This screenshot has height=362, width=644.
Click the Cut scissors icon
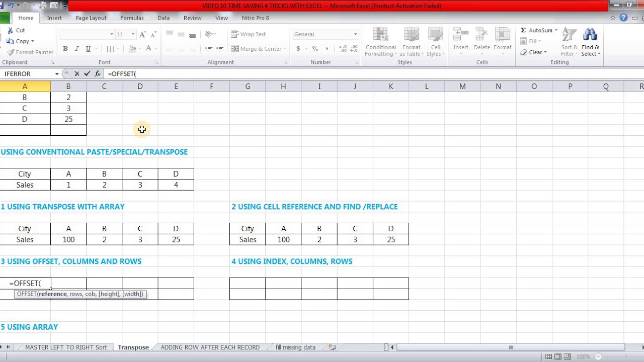10,31
